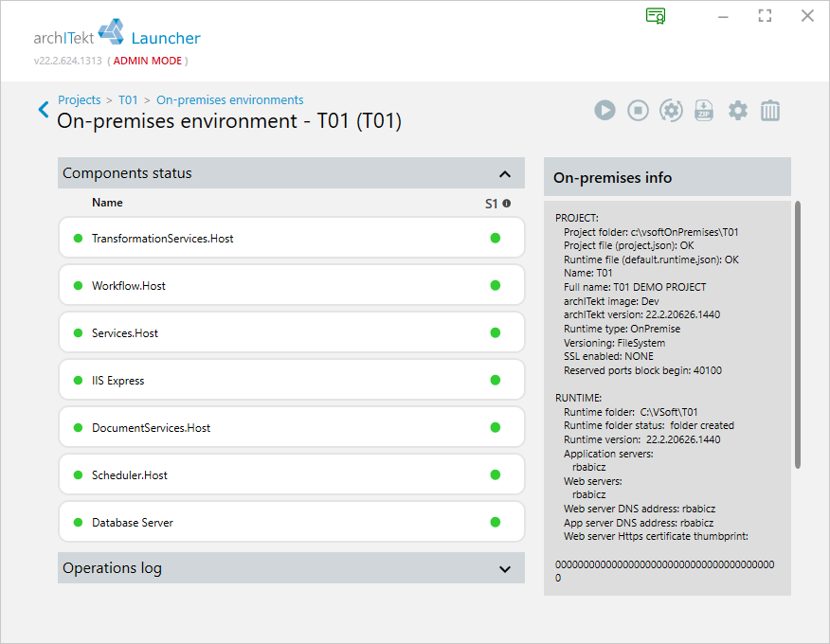Select the Database Server component row
Image resolution: width=830 pixels, height=644 pixels.
(291, 522)
